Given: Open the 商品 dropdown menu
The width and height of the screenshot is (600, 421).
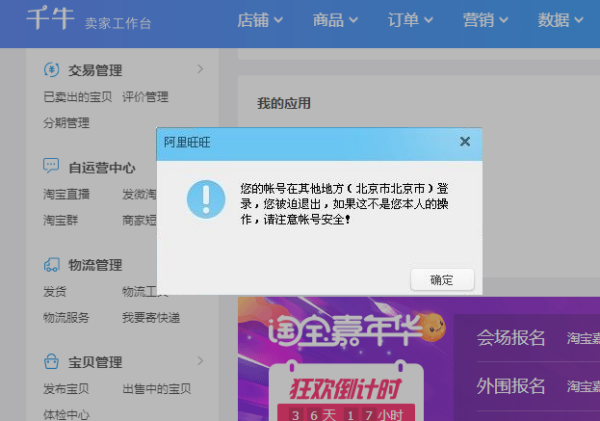Looking at the screenshot, I should pos(335,20).
